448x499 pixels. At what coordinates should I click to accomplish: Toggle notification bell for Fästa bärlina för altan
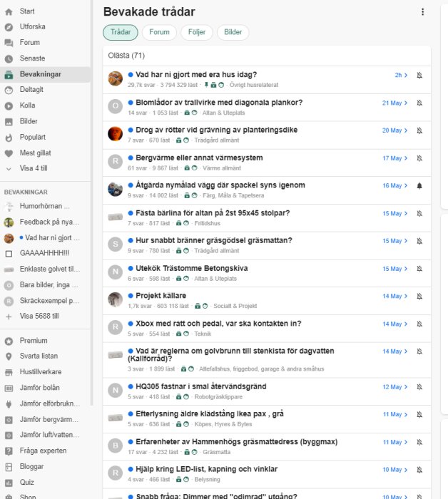point(419,214)
